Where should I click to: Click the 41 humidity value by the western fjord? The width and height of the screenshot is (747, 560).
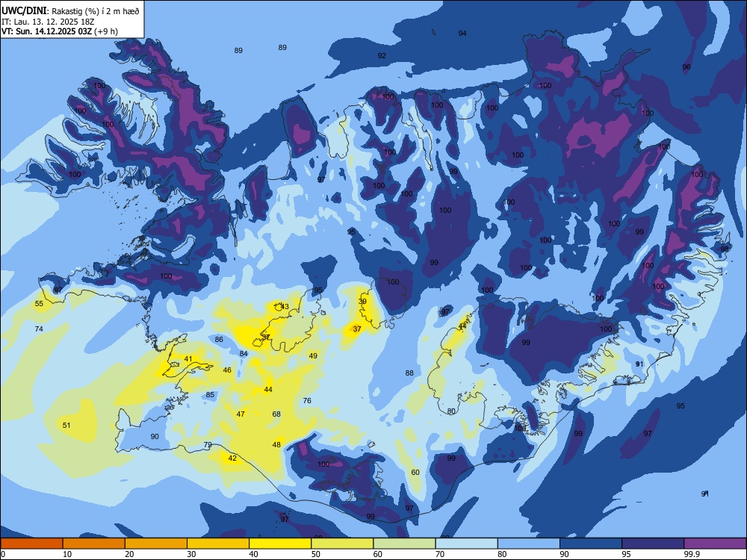tap(188, 359)
